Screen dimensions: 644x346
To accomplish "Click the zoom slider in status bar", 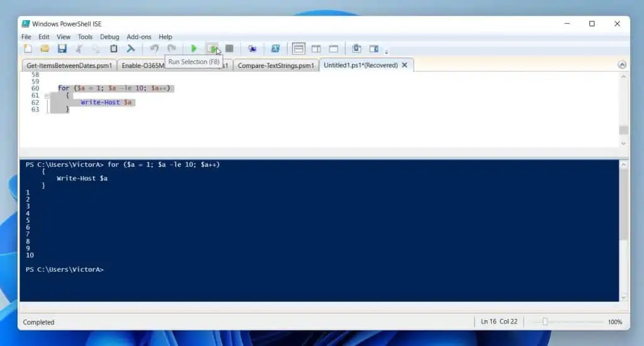I will [545, 321].
